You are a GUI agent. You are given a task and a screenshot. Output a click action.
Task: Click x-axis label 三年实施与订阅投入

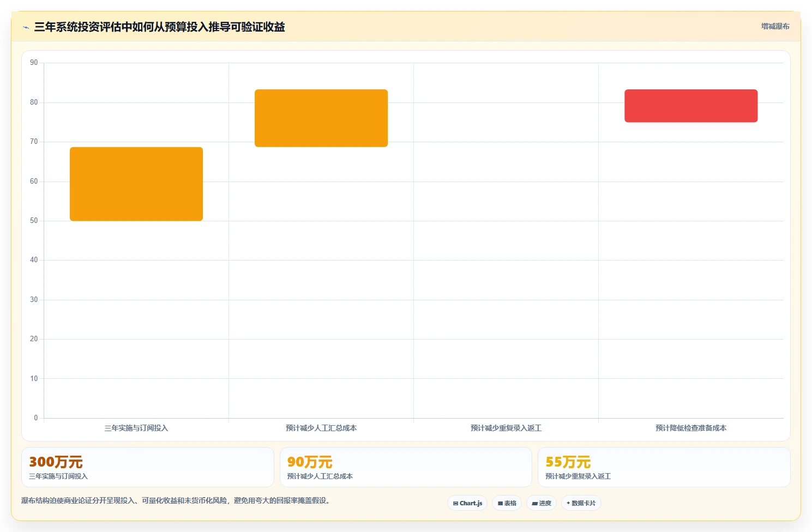(136, 428)
